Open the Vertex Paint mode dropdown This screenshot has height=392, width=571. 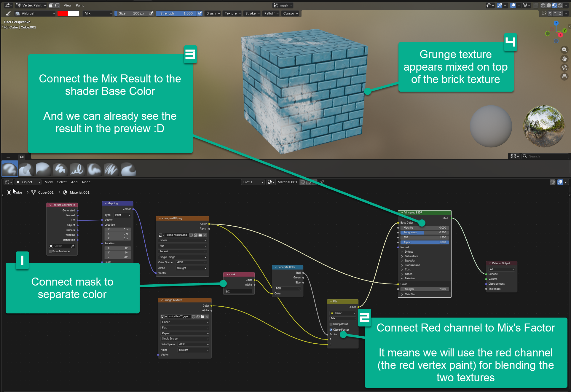point(31,5)
